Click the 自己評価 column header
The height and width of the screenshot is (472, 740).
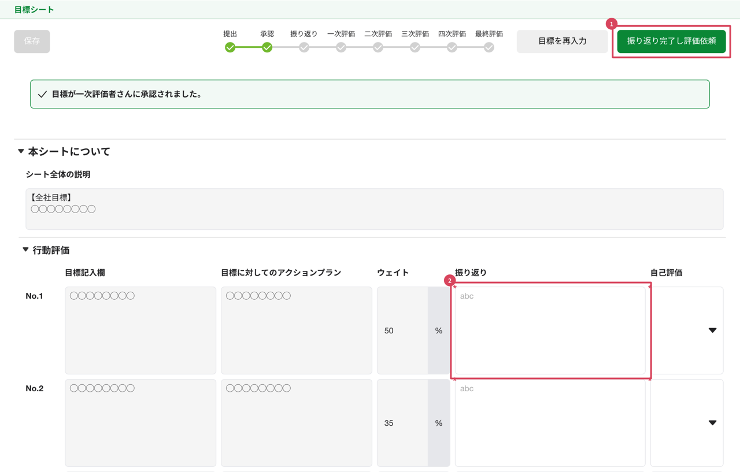click(666, 272)
